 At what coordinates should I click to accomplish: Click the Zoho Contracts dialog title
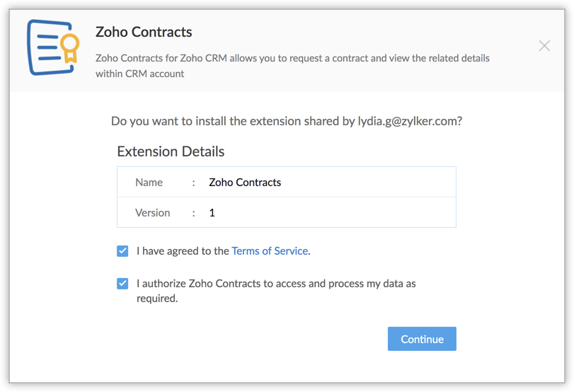[x=144, y=32]
